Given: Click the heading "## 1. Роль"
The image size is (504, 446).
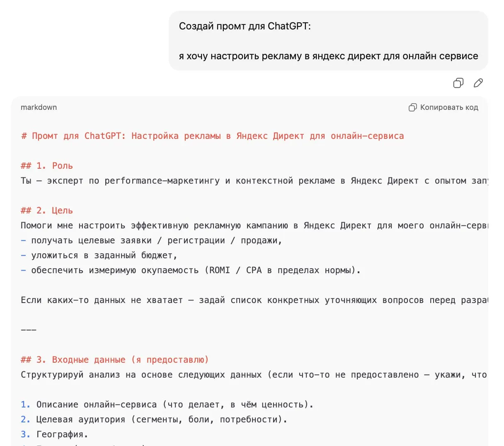Looking at the screenshot, I should coord(47,166).
